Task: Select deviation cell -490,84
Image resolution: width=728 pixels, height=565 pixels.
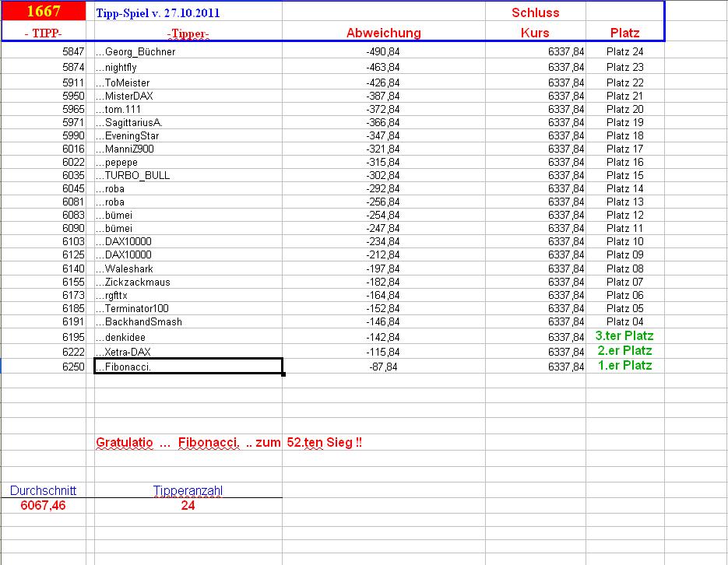Action: tap(384, 51)
